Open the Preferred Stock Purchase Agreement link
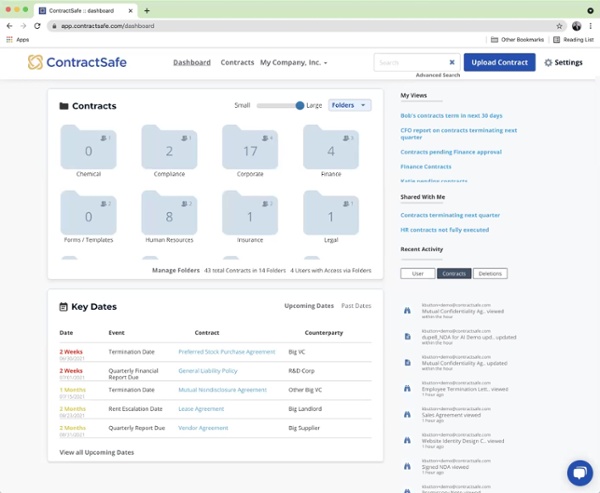The image size is (600, 493). click(x=226, y=352)
